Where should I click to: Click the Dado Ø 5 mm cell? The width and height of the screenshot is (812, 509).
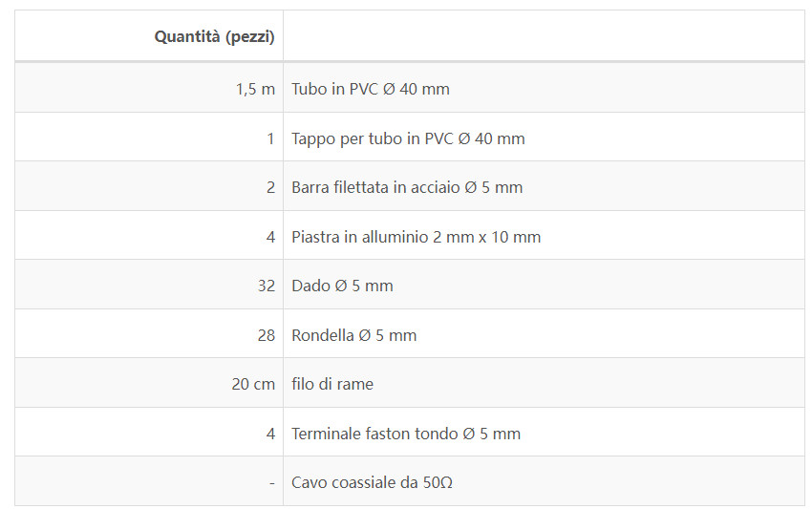pyautogui.click(x=544, y=285)
